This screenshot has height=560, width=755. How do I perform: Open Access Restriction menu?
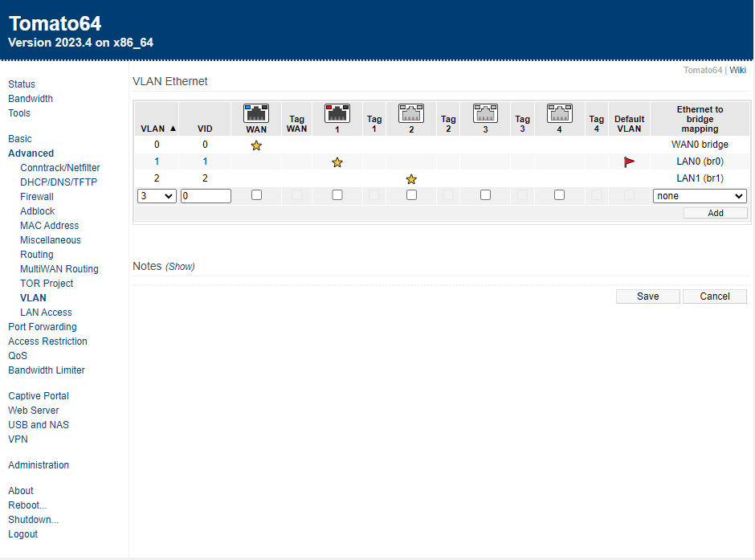[47, 341]
